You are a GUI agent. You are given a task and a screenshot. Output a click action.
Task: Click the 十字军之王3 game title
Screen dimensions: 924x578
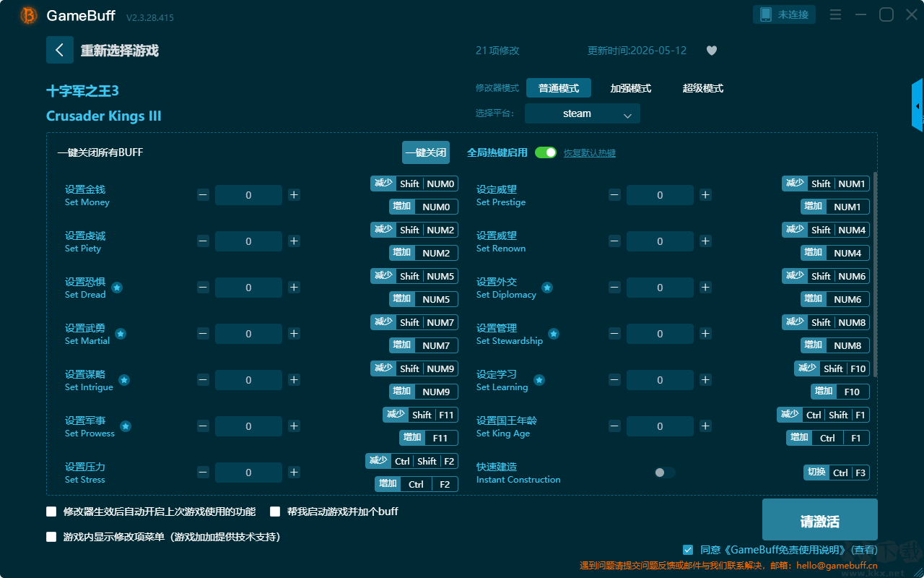(82, 91)
